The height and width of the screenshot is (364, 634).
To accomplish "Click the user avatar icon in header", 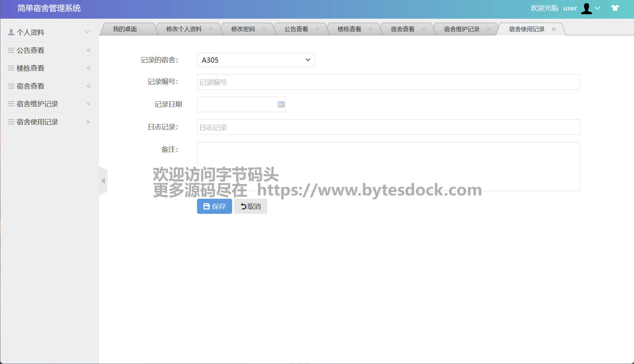I will pos(586,9).
